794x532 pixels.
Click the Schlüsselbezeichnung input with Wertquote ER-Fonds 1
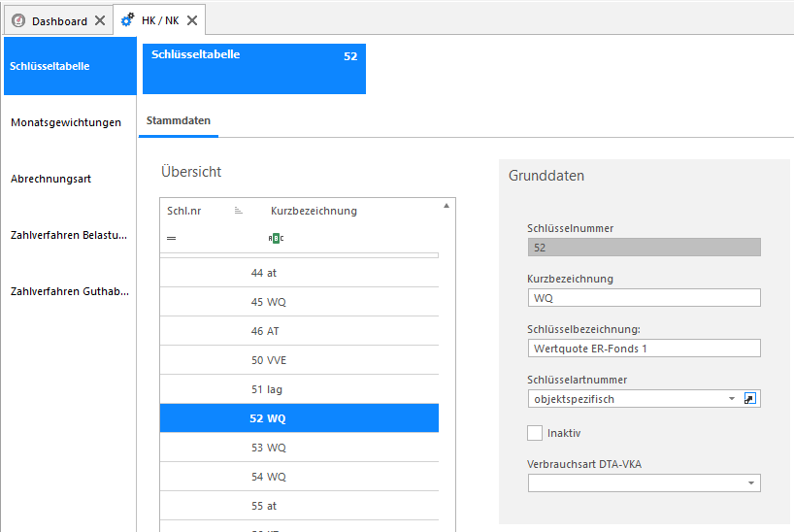tap(645, 349)
